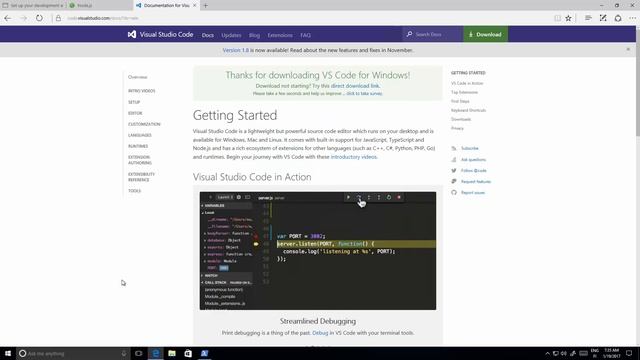This screenshot has width=640, height=360.
Task: Jump to VS Code in Action section
Action: [x=467, y=83]
